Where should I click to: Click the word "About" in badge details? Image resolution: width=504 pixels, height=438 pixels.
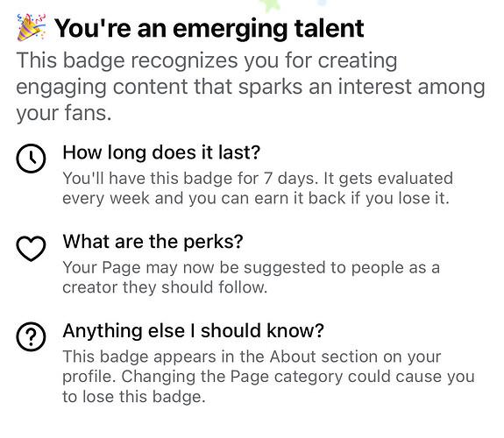click(x=293, y=357)
